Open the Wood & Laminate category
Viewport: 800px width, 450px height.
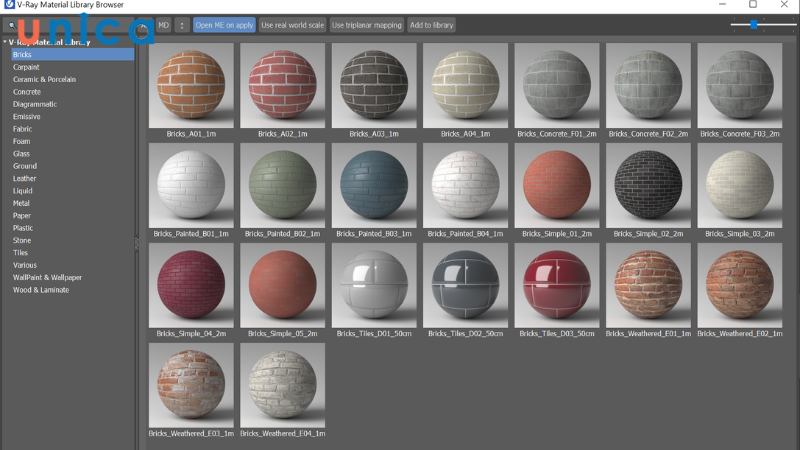(40, 290)
